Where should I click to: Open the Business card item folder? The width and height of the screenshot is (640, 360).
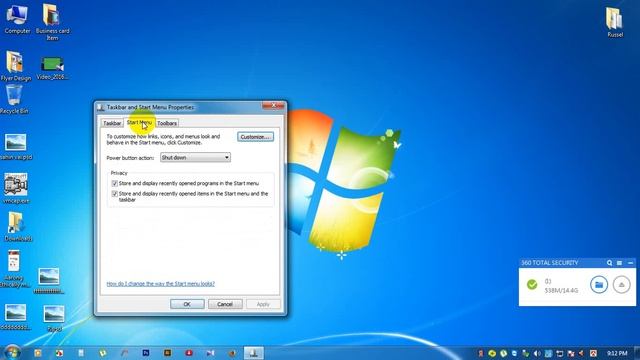coord(52,22)
